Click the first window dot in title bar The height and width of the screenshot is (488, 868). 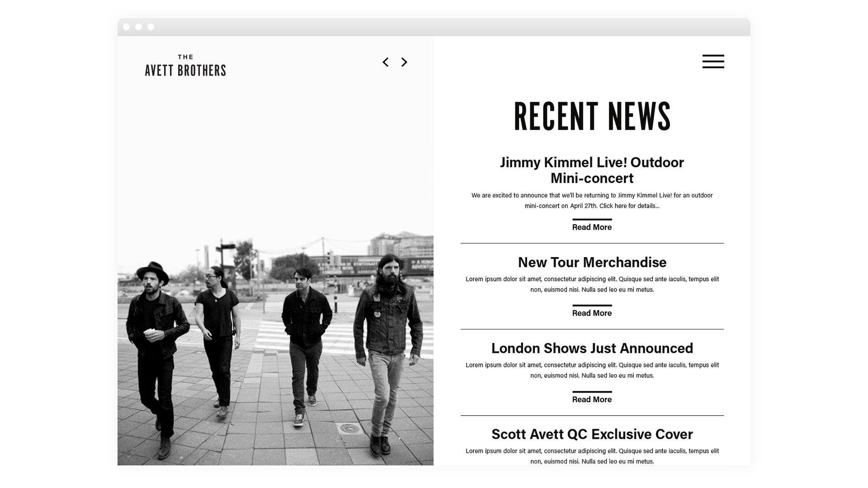[x=127, y=27]
